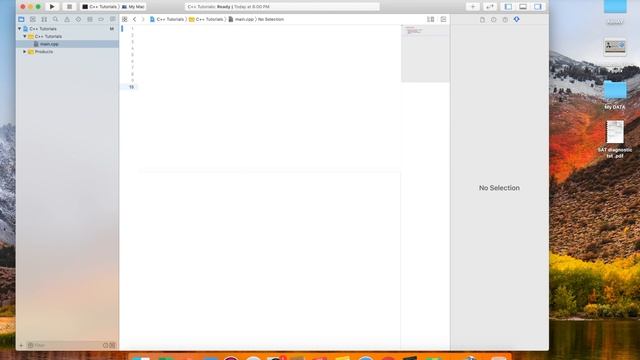Toggle the left Navigator panel visibility
The height and width of the screenshot is (360, 640).
(x=508, y=7)
